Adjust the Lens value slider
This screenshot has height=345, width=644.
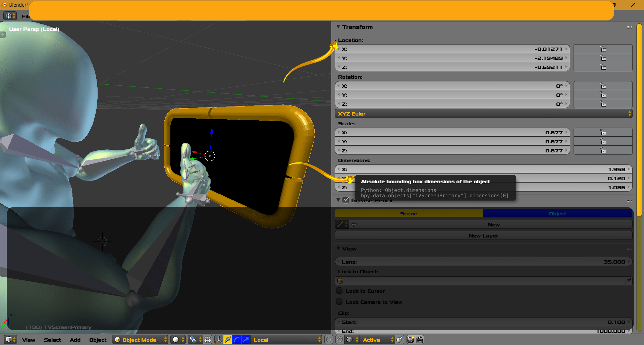(483, 262)
